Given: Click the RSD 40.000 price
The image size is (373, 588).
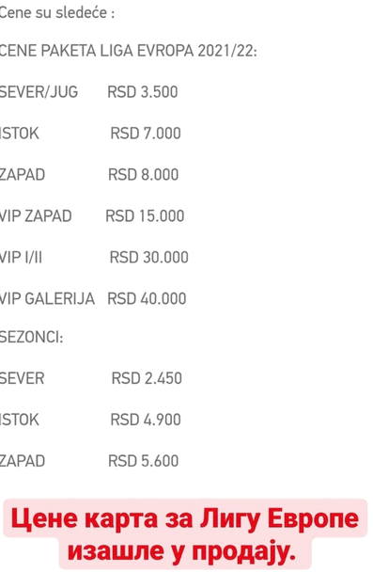Looking at the screenshot, I should coord(147,299).
